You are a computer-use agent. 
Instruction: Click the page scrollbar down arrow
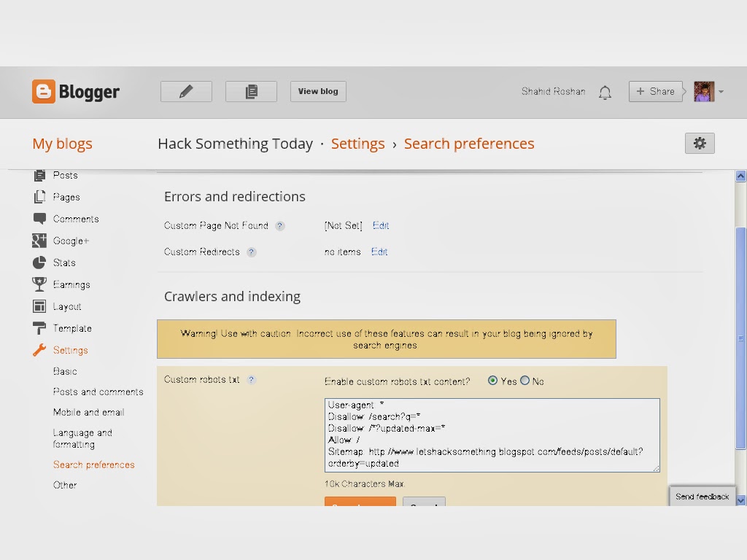pos(741,500)
